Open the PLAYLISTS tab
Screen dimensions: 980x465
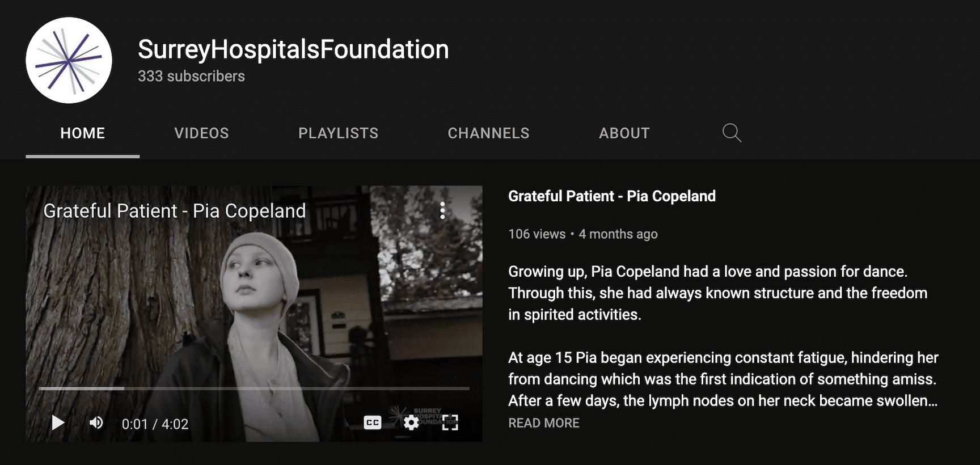pos(338,133)
